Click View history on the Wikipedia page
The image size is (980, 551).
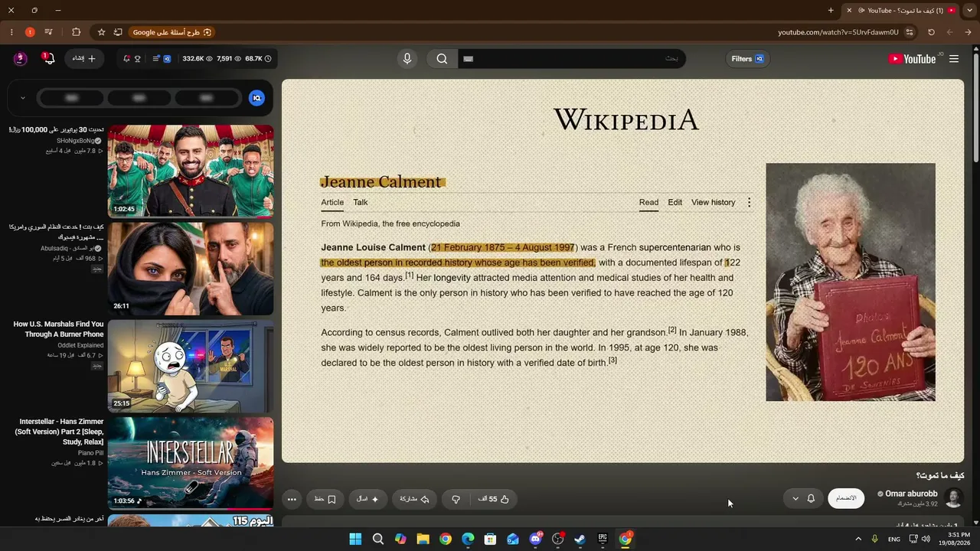[714, 203]
